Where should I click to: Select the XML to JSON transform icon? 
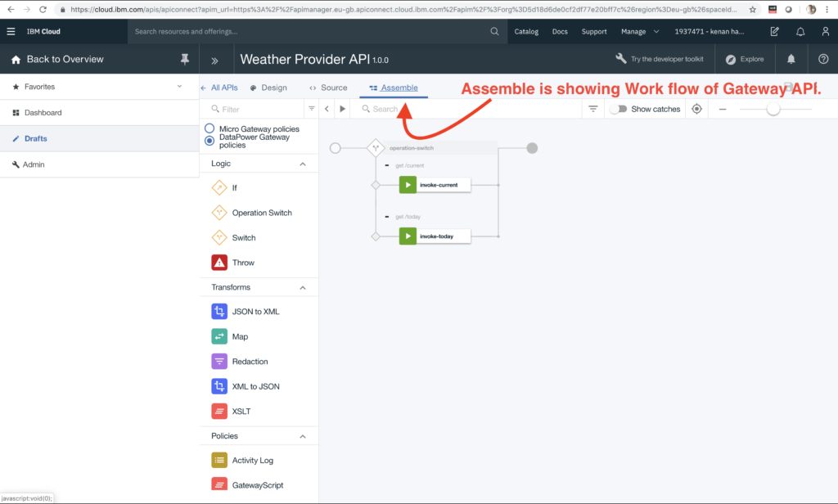coord(219,386)
